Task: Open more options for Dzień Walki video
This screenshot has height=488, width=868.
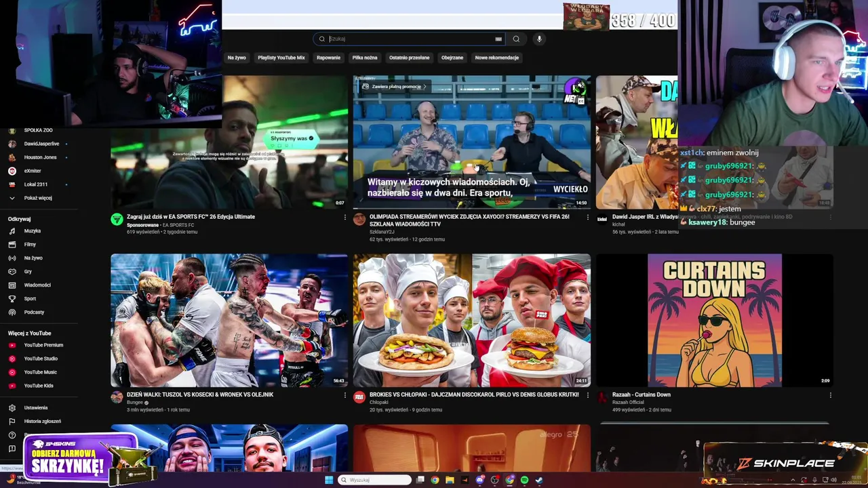Action: [344, 394]
